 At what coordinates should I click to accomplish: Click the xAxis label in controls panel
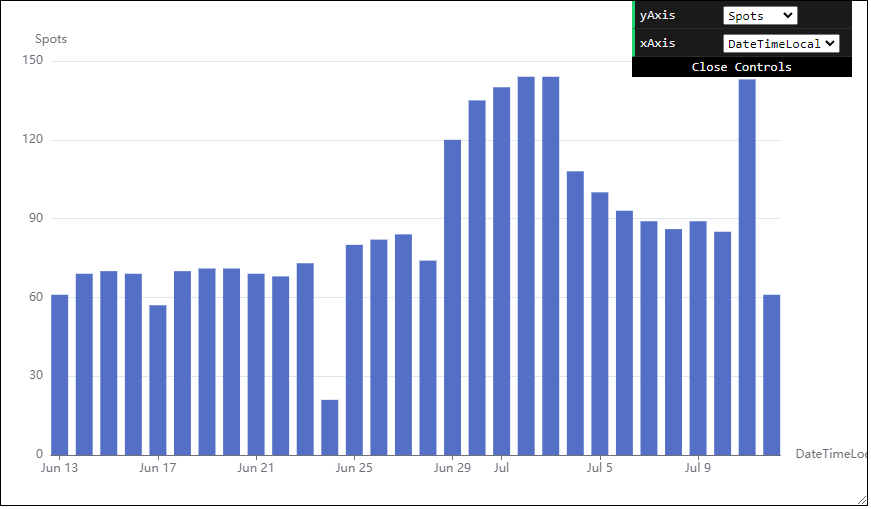tap(657, 43)
